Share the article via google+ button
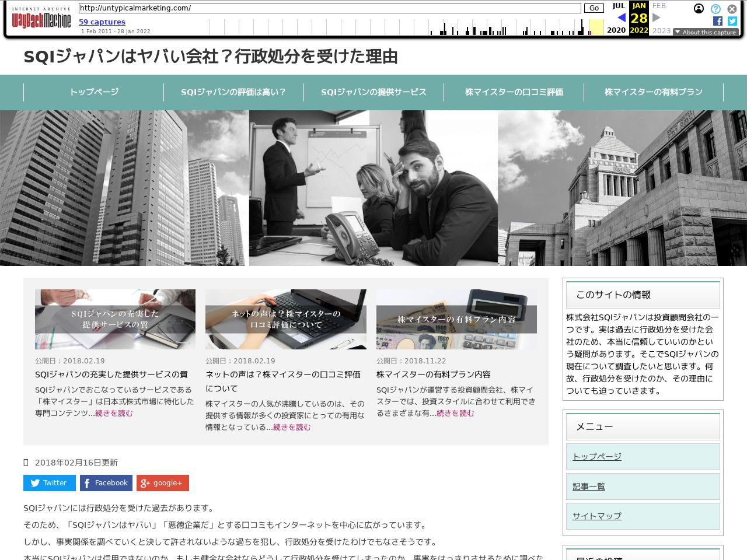This screenshot has width=747, height=560. (163, 483)
